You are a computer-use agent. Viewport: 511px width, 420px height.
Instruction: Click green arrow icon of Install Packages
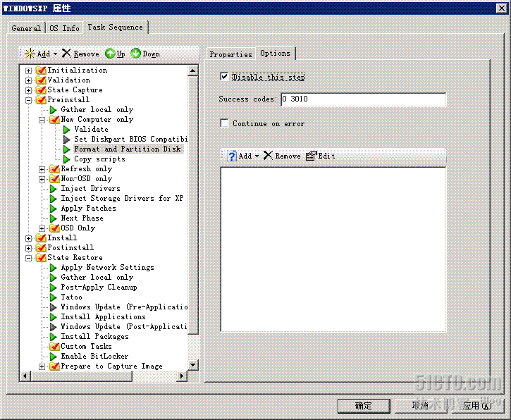click(53, 337)
